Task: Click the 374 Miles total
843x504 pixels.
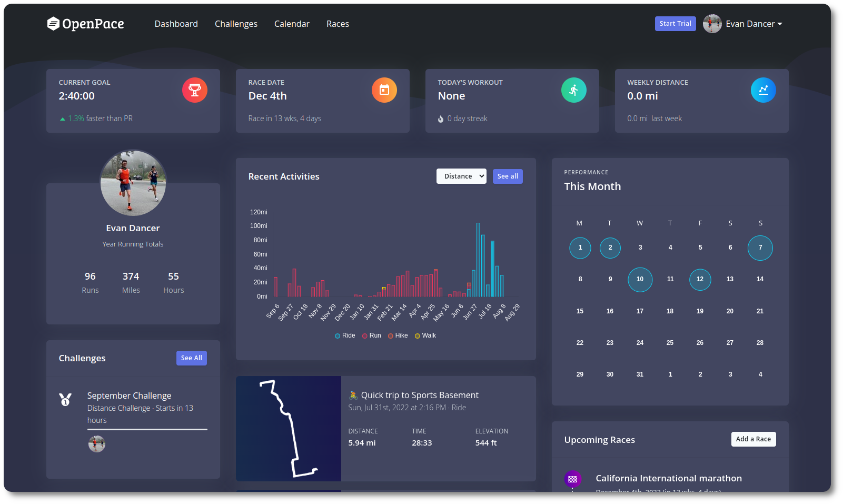Action: coord(131,283)
